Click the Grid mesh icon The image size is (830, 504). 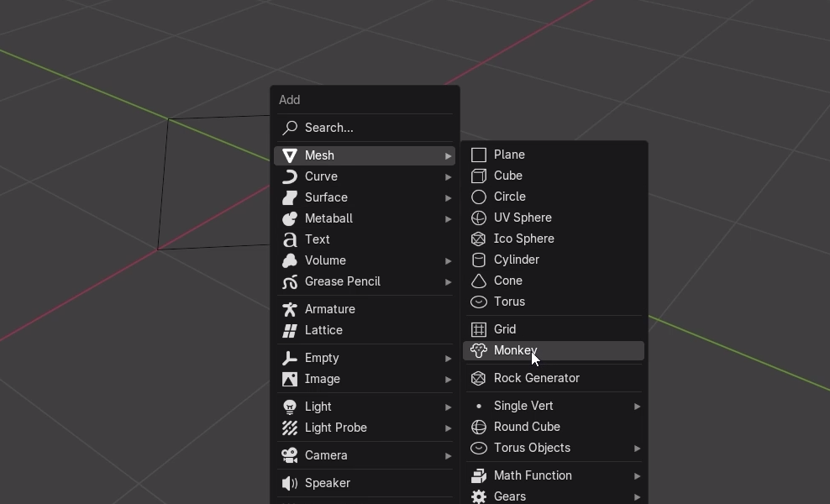pyautogui.click(x=479, y=329)
